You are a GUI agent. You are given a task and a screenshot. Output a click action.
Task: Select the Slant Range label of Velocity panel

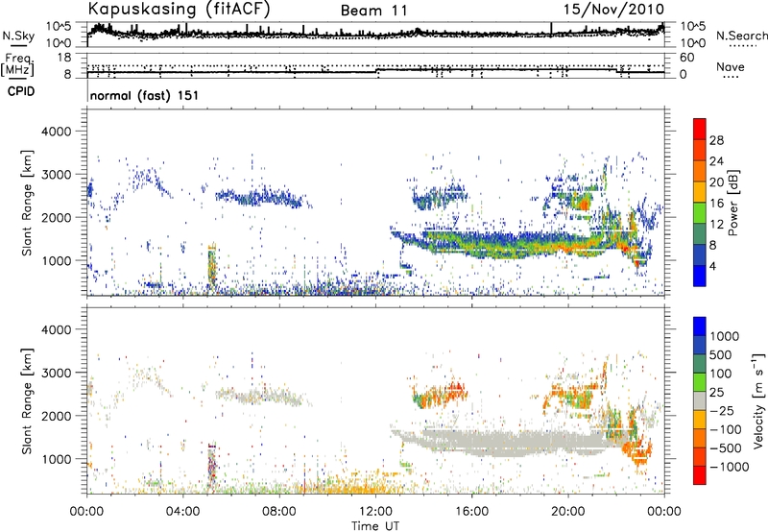point(27,400)
